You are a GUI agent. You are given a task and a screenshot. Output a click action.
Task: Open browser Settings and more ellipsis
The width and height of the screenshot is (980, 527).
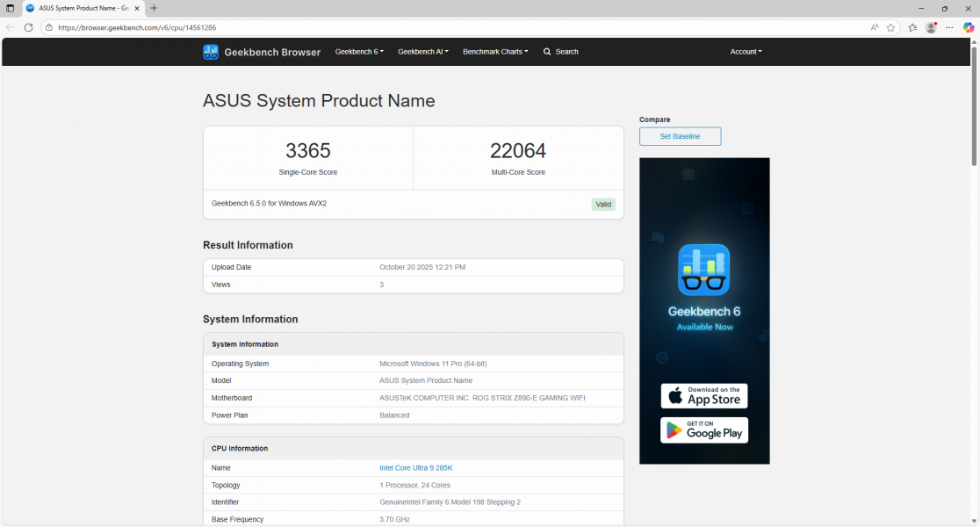949,27
